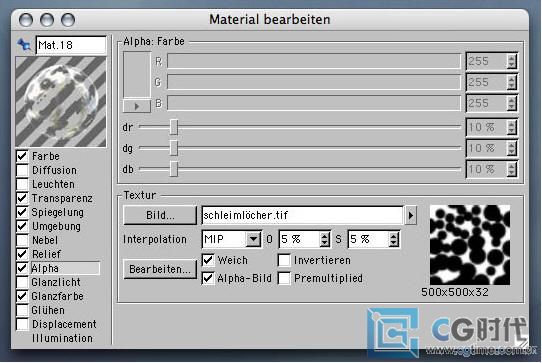The width and height of the screenshot is (542, 363).
Task: Click the G color slider bar
Action: click(314, 82)
